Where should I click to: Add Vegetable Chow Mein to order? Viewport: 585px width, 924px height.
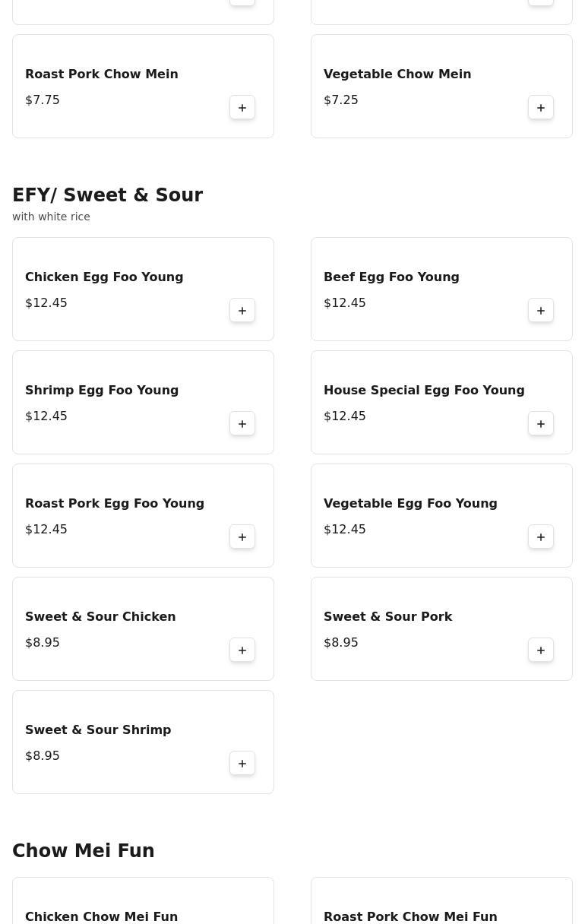[541, 108]
